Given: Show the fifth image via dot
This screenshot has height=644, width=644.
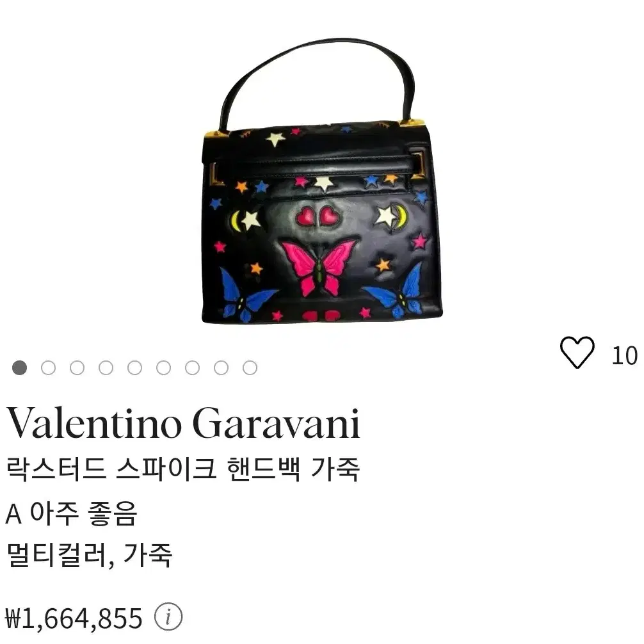Looking at the screenshot, I should (134, 367).
